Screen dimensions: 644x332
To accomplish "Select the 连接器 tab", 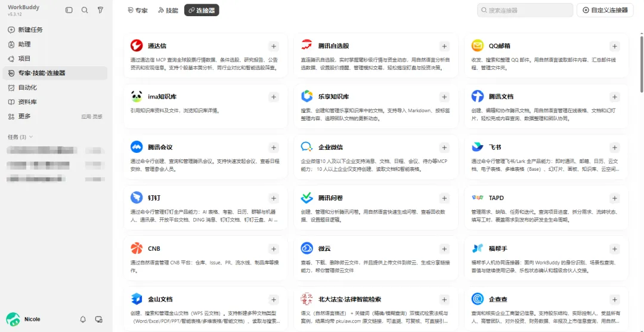I will pos(202,10).
